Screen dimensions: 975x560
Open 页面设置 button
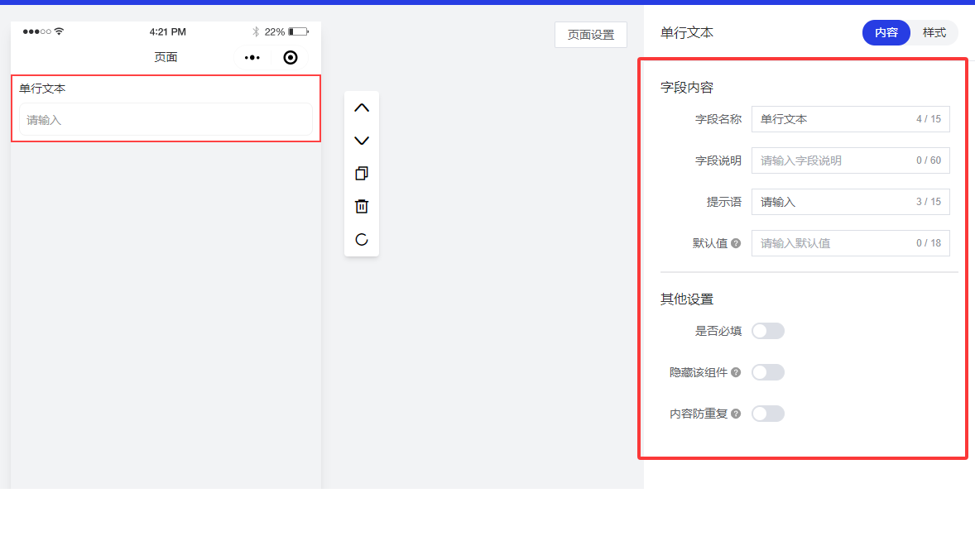[x=591, y=35]
